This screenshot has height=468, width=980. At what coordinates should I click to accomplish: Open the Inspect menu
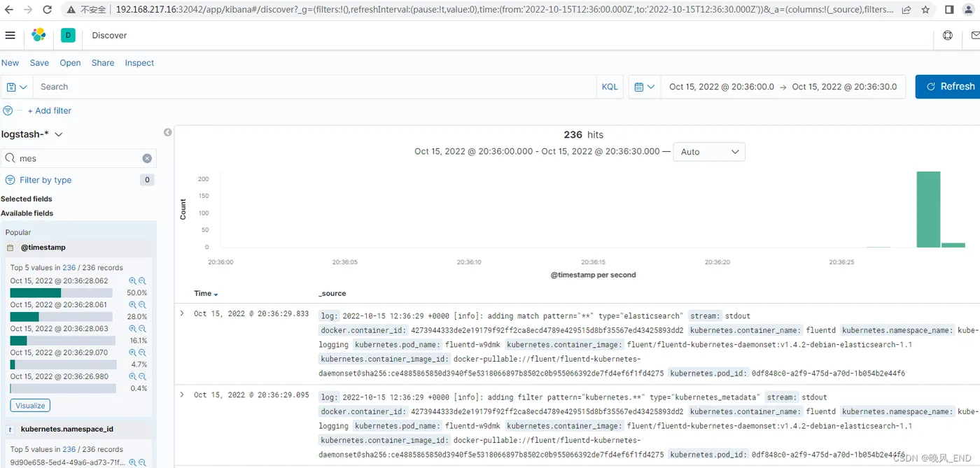point(139,63)
